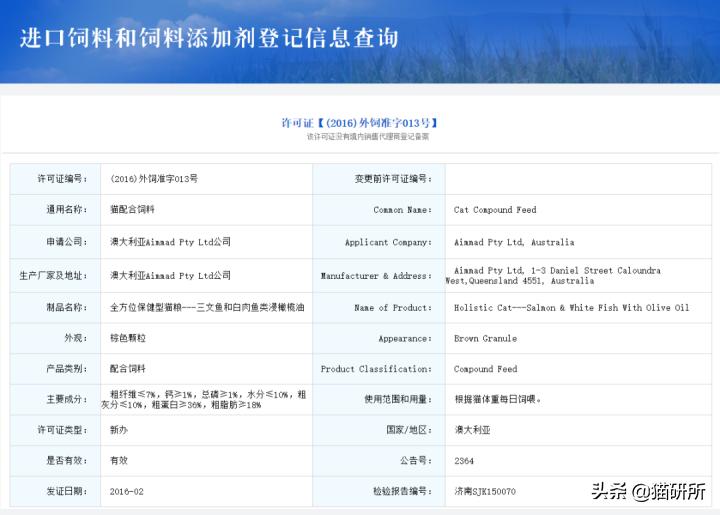This screenshot has height=515, width=720.
Task: Select the 生产厂家及地址 label
Action: coord(53,275)
